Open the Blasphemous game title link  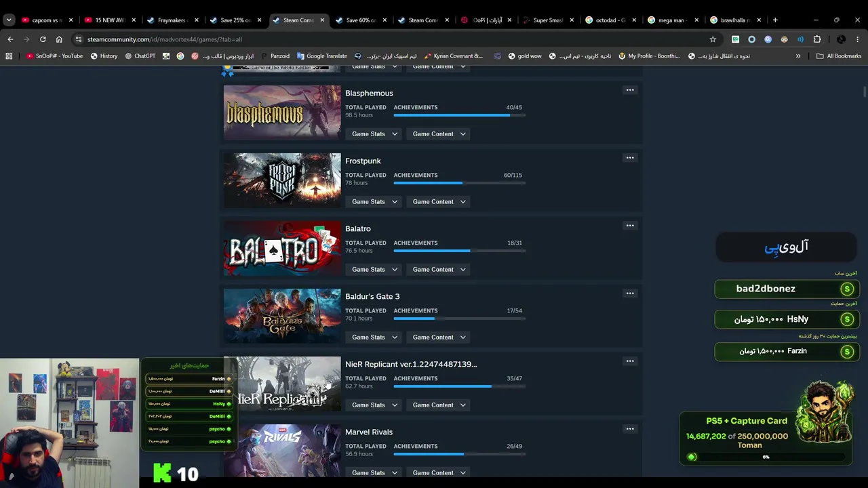(x=369, y=94)
